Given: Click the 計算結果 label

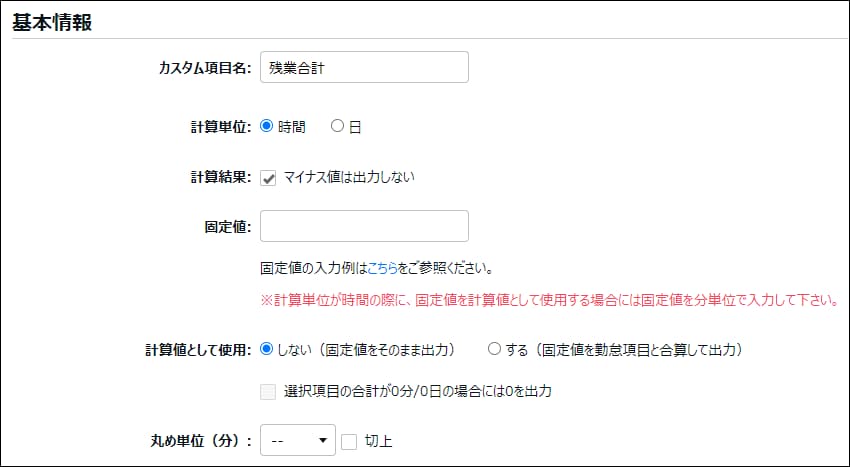Looking at the screenshot, I should tap(213, 178).
